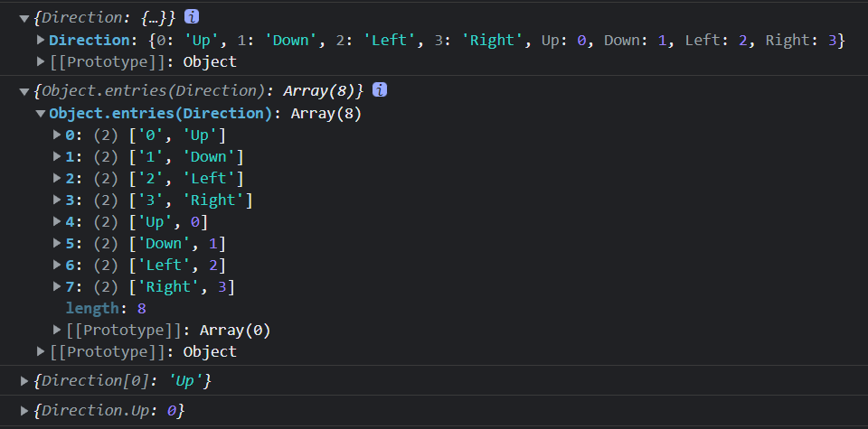
Task: Expand array entry 0 ['0', 'Up']
Action: [58, 135]
